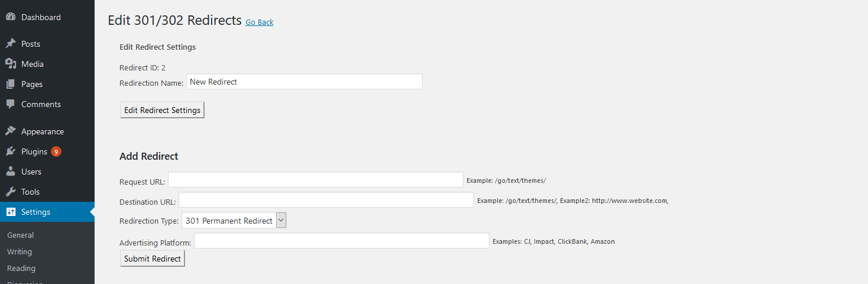868x284 pixels.
Task: Click the Edit Redirect Settings button
Action: [163, 110]
